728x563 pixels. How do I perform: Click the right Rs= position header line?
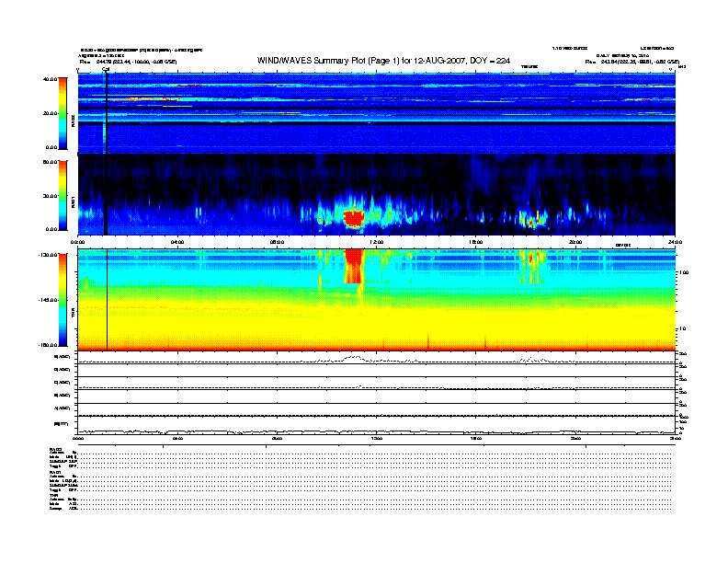click(x=631, y=62)
